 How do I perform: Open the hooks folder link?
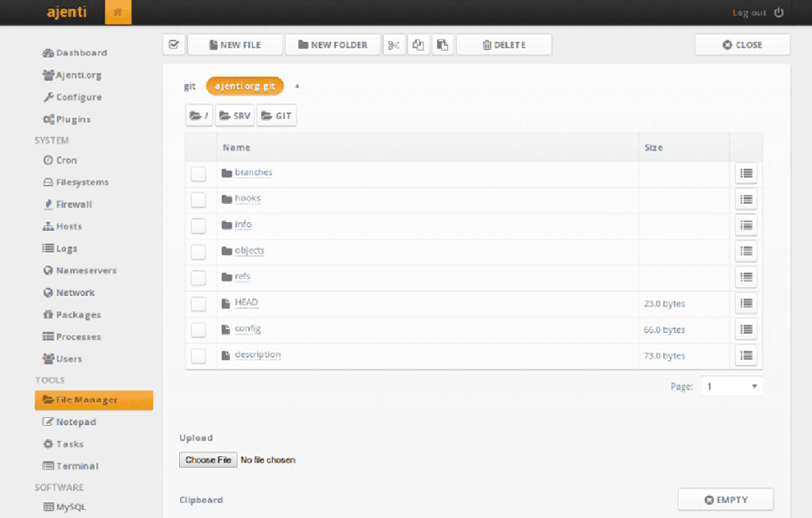247,198
